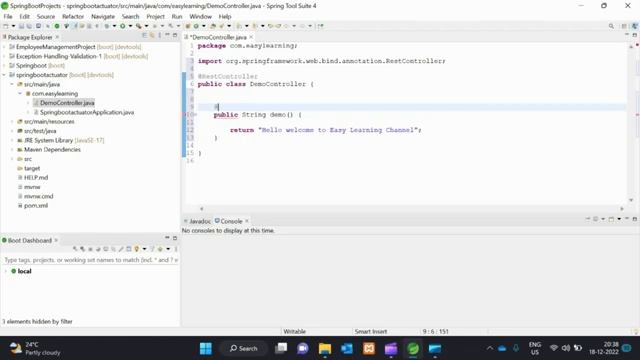
Task: Collapse the springbootactuator project
Action: [x=4, y=75]
